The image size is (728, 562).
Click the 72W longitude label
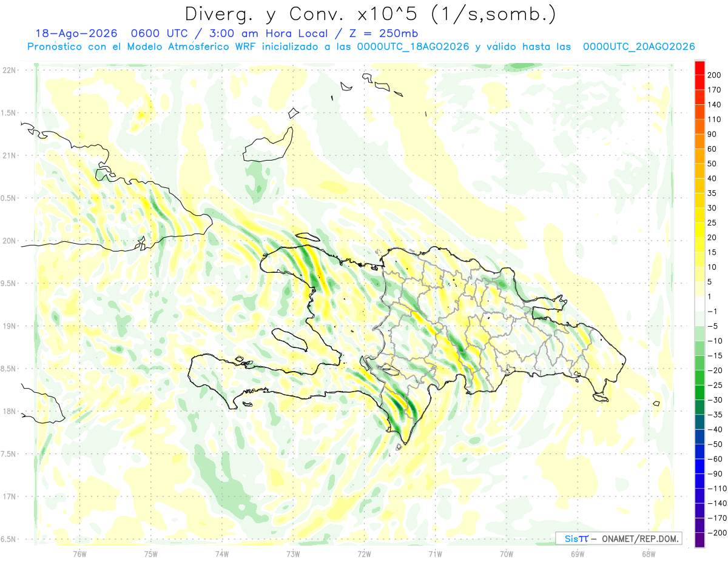coord(364,554)
